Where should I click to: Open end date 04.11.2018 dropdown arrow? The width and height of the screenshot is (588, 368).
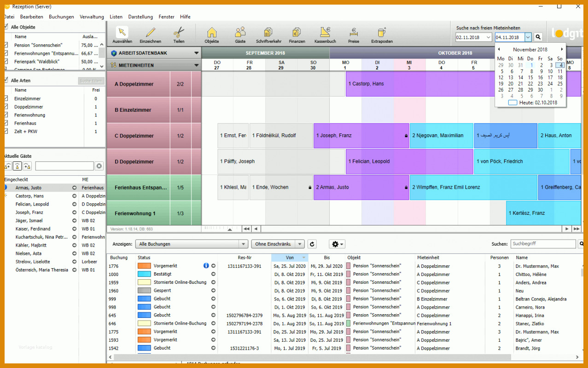pyautogui.click(x=528, y=37)
